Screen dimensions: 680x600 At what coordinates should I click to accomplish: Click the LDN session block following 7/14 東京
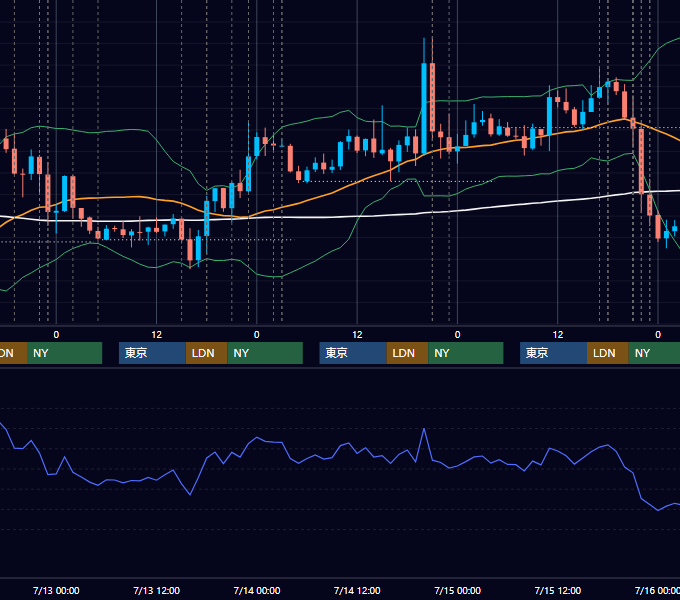pyautogui.click(x=408, y=353)
